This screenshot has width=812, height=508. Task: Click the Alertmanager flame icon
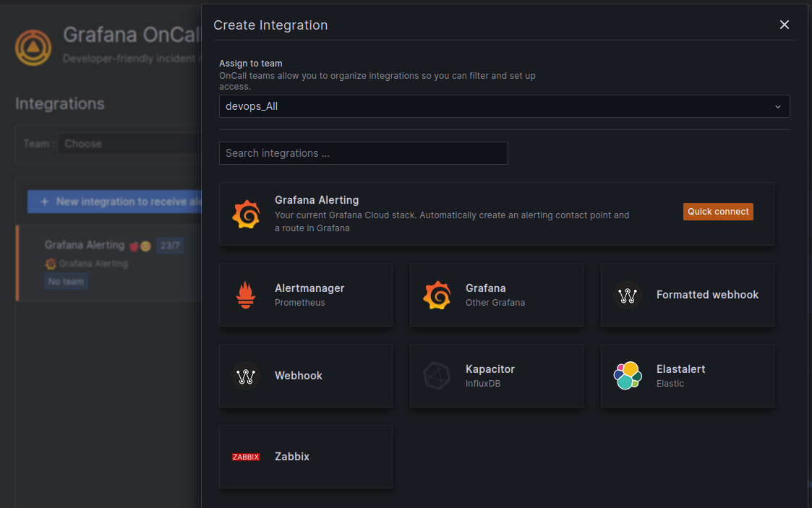(245, 295)
